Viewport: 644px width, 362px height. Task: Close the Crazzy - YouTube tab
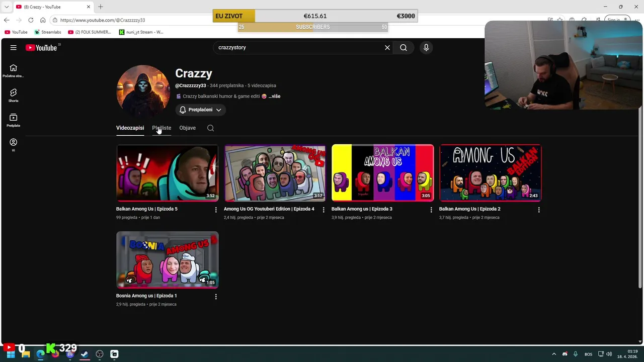tap(89, 7)
